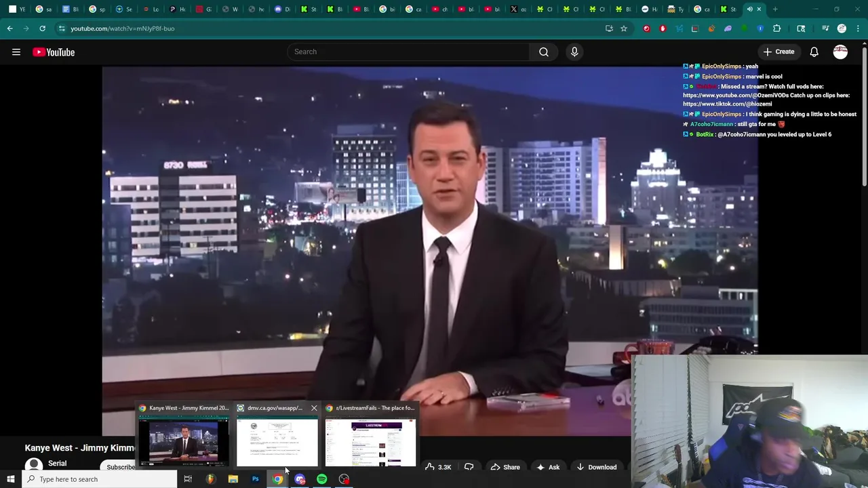Switch to the Discord tab
The height and width of the screenshot is (488, 868).
(x=282, y=9)
